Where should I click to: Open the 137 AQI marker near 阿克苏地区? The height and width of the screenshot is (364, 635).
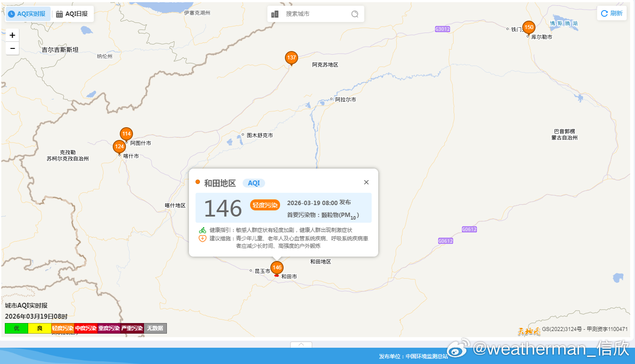(291, 57)
